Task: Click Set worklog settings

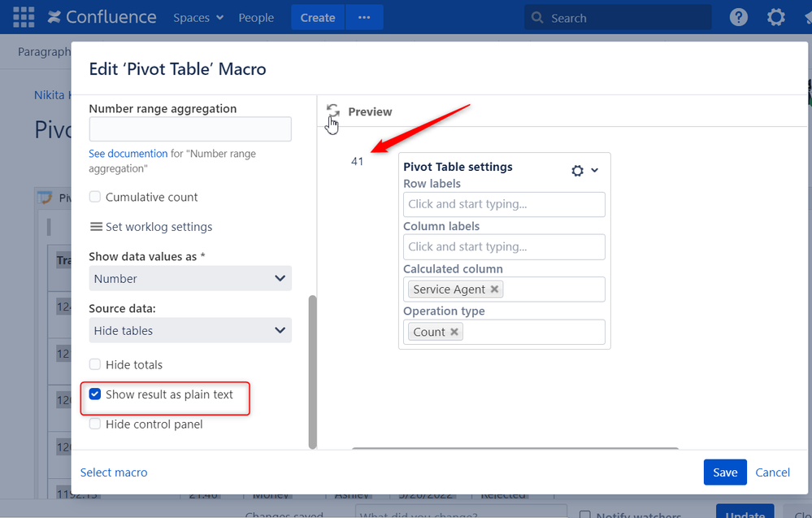Action: (159, 227)
